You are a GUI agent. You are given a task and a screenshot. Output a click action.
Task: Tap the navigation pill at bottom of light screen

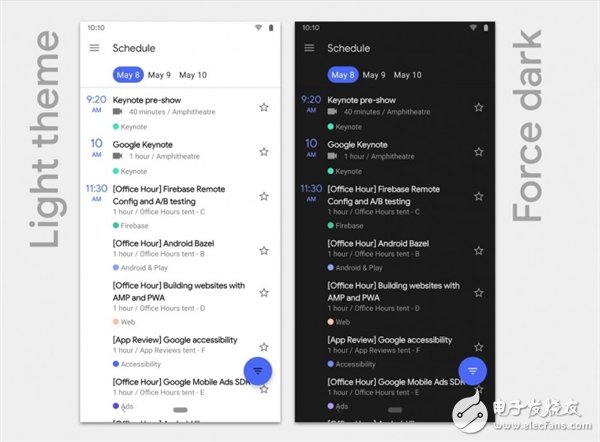tap(179, 410)
